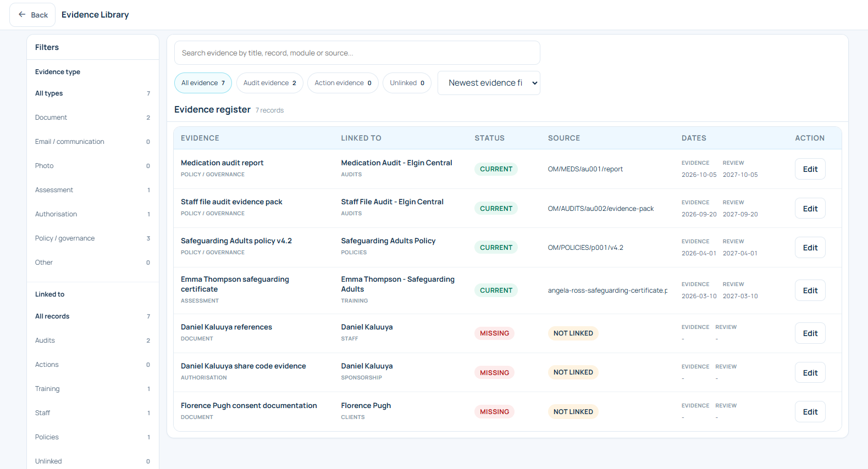
Task: Click the DATES column header
Action: (694, 138)
